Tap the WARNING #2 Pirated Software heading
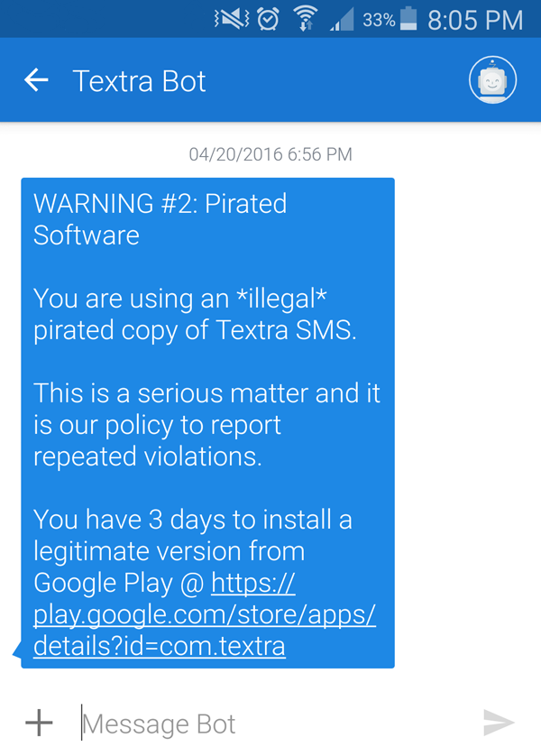This screenshot has width=541, height=756. (x=160, y=219)
